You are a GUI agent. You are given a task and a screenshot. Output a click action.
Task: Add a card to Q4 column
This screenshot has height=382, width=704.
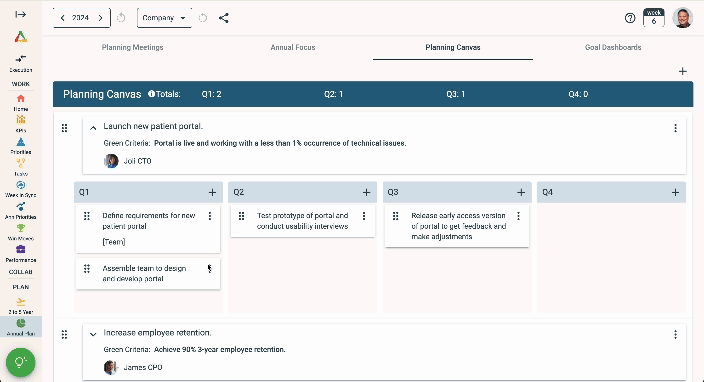(675, 193)
